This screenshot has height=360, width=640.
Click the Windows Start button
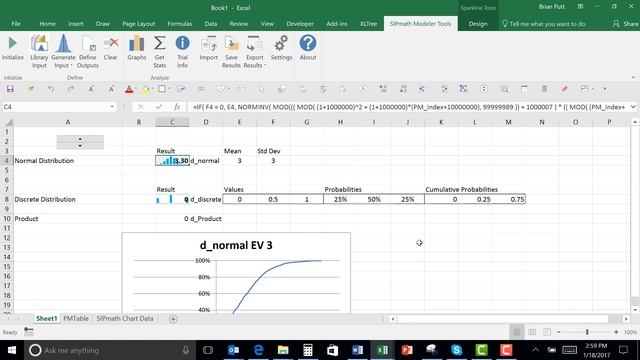point(11,350)
